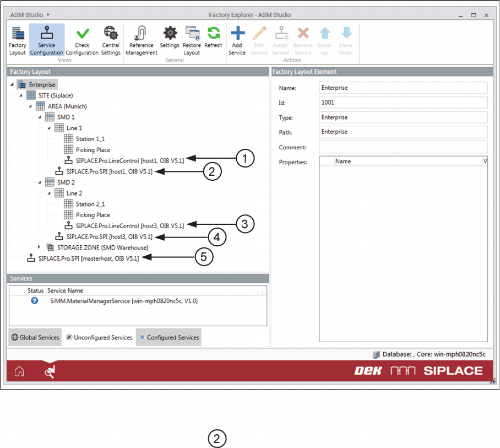Open the Factory Layout view
Viewport: 500px width, 448px height.
coord(18,41)
